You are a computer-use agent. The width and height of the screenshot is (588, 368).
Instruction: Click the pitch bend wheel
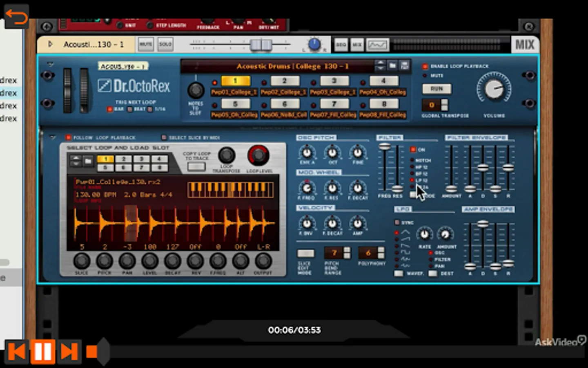tap(67, 90)
